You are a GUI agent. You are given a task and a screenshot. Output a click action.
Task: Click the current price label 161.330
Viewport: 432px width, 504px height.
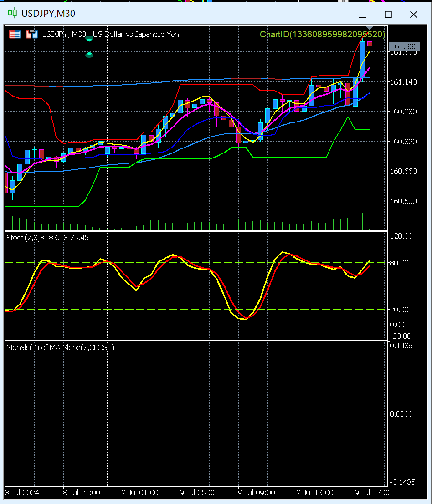coord(404,46)
